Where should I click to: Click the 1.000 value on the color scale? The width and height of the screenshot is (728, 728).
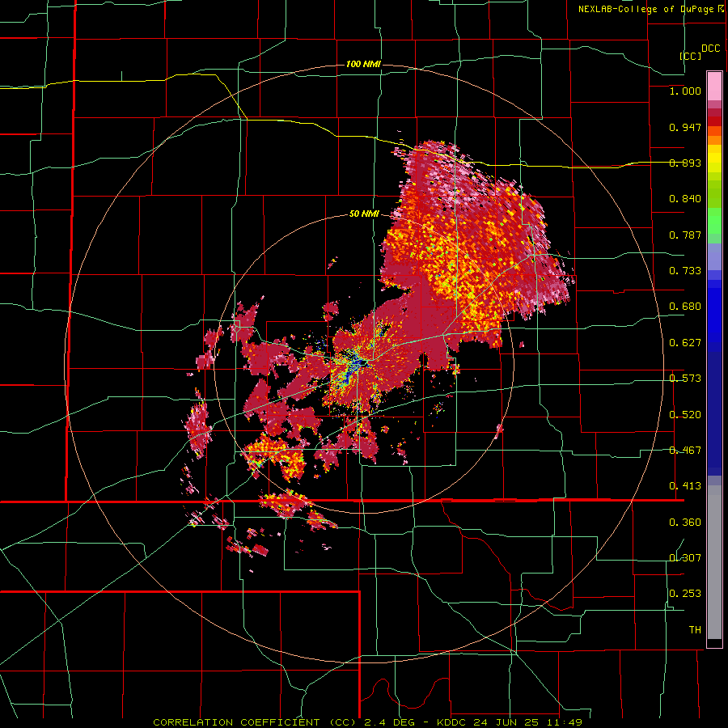pyautogui.click(x=685, y=91)
